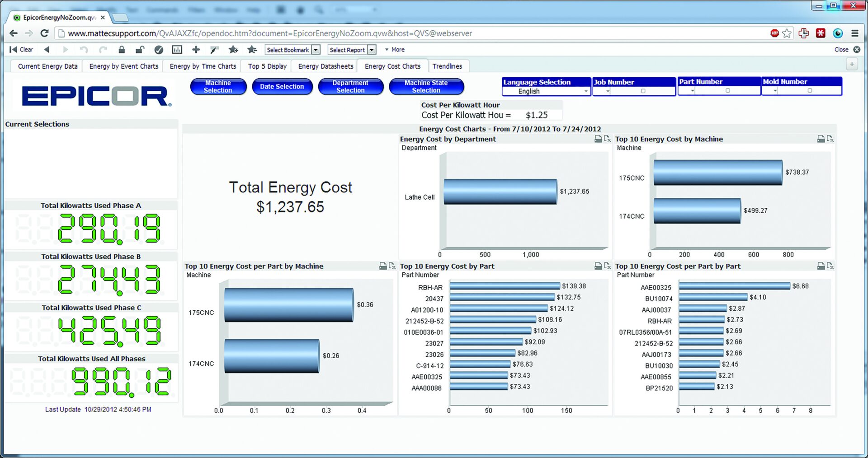The height and width of the screenshot is (458, 868).
Task: Click the Clear selections icon
Action: coord(21,50)
